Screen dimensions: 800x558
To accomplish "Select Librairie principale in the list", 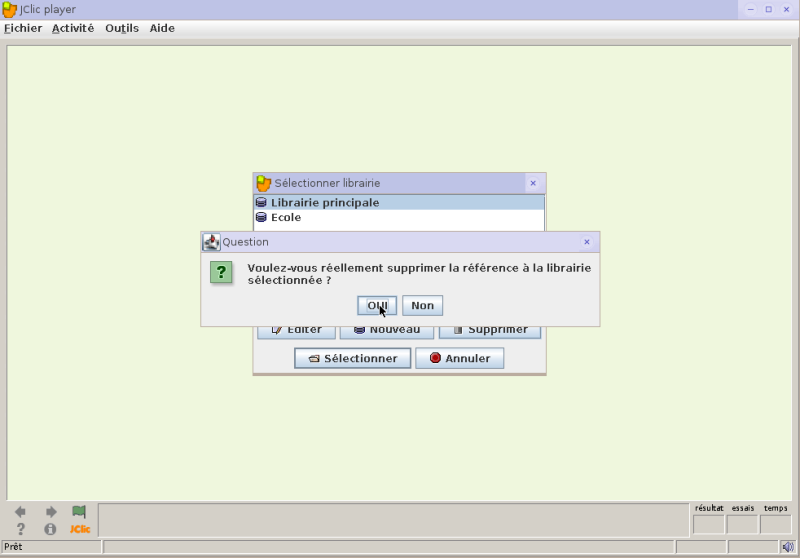I will pos(399,202).
